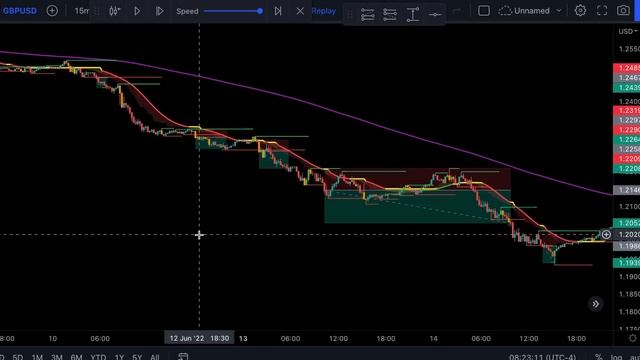Take a chart snapshot with the camera
640x360 pixels.
pyautogui.click(x=623, y=11)
